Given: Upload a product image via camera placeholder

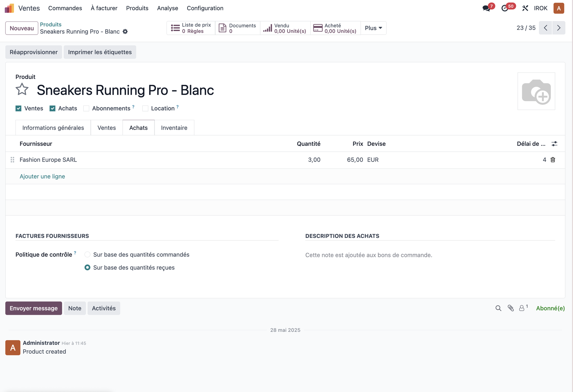Looking at the screenshot, I should coord(536,91).
